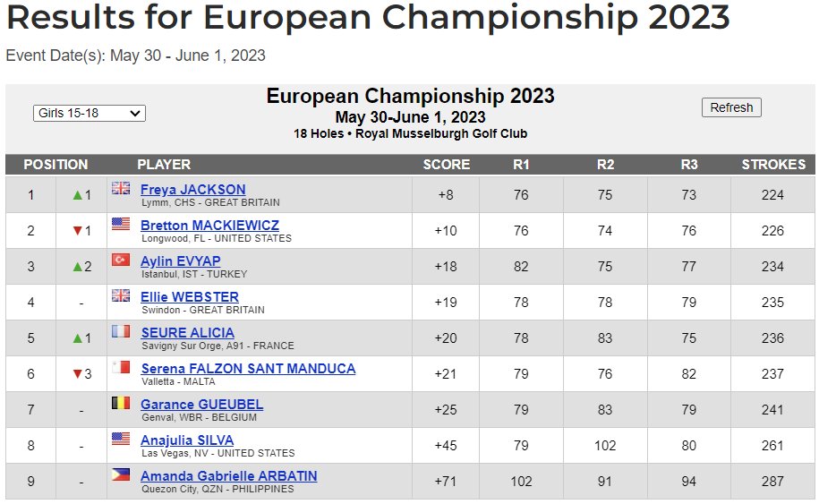
Task: Click the SCORE column header
Action: (446, 165)
